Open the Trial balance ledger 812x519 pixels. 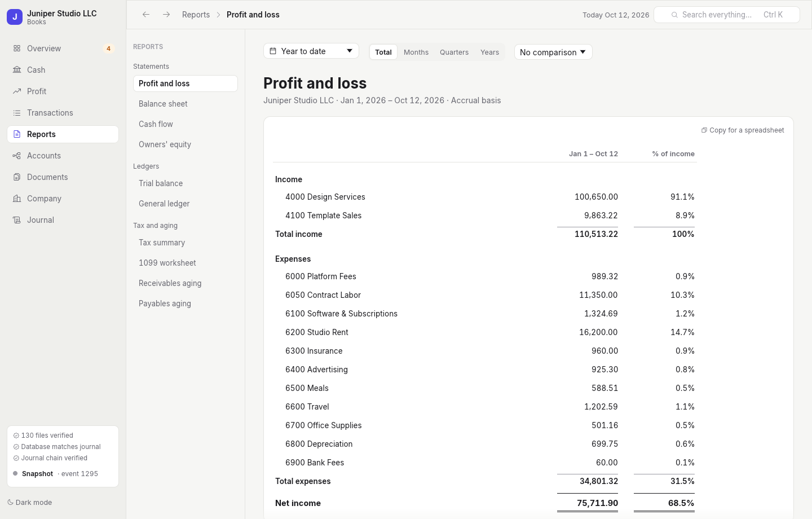(186, 183)
